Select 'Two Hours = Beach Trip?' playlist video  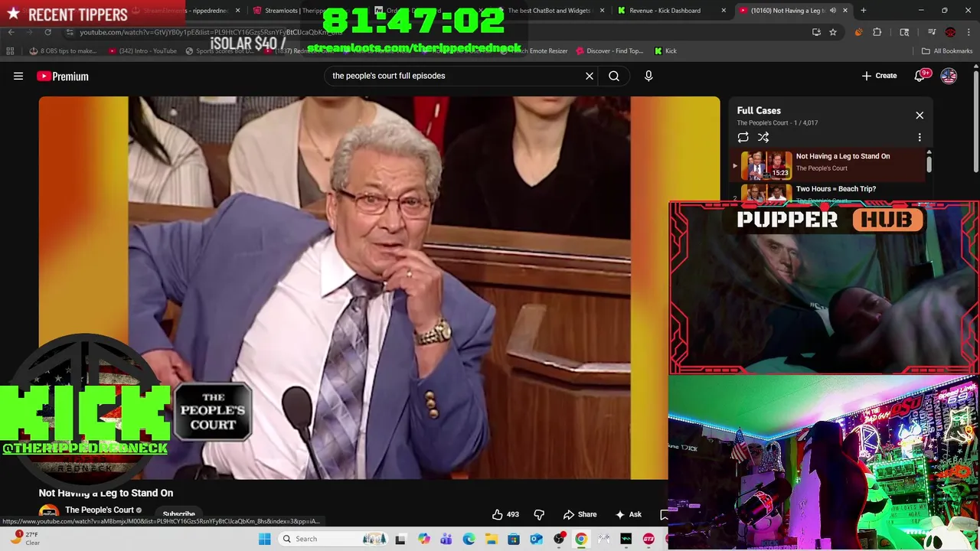(x=835, y=189)
